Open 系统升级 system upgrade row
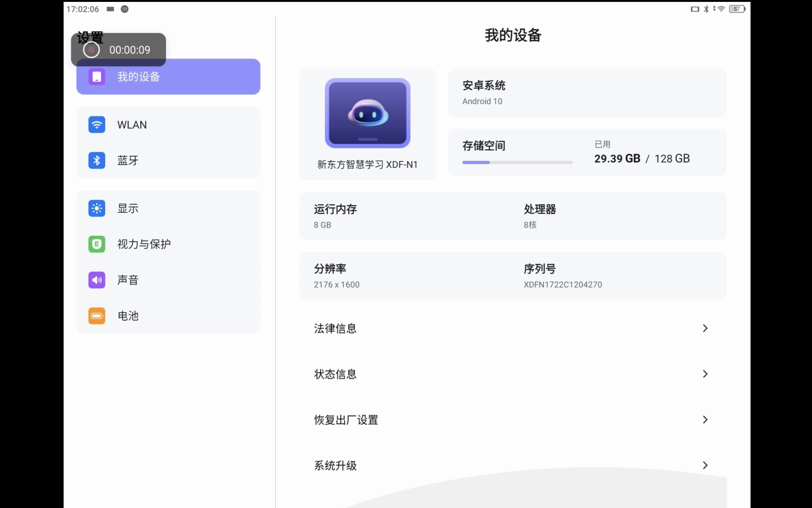Viewport: 812px width, 508px height. pos(513,465)
